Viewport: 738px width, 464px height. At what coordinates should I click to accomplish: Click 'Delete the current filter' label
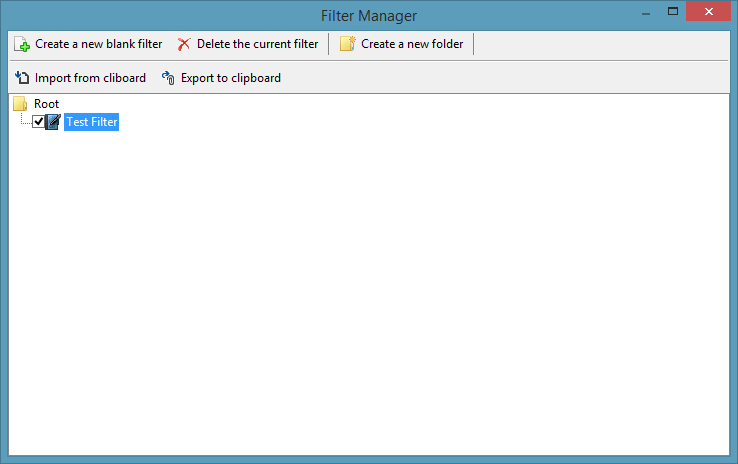(257, 44)
